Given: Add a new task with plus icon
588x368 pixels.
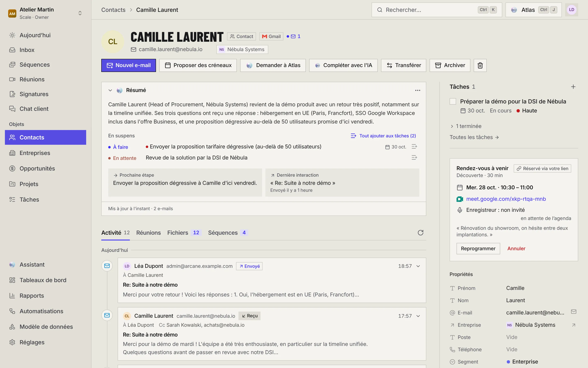Looking at the screenshot, I should (573, 87).
